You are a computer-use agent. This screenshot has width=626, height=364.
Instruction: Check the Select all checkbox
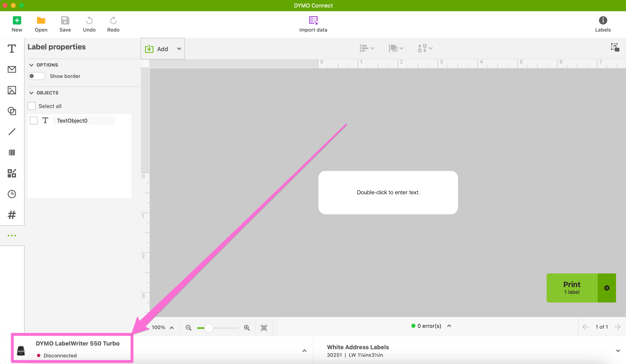coord(32,106)
